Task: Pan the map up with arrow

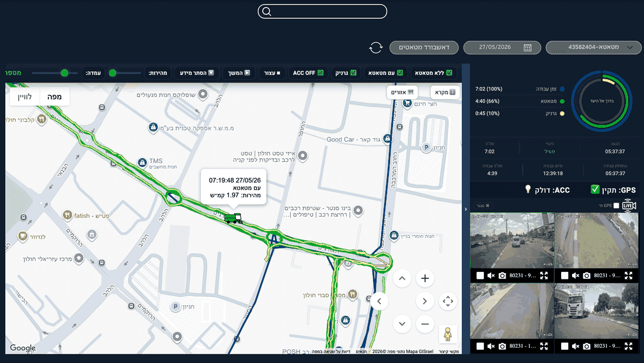Action: pyautogui.click(x=402, y=278)
